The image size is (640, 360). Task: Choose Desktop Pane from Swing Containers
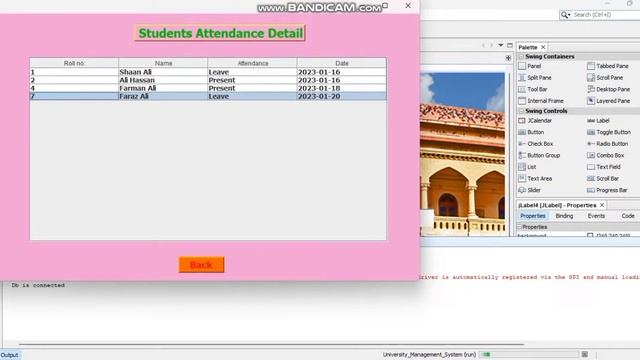coord(609,89)
